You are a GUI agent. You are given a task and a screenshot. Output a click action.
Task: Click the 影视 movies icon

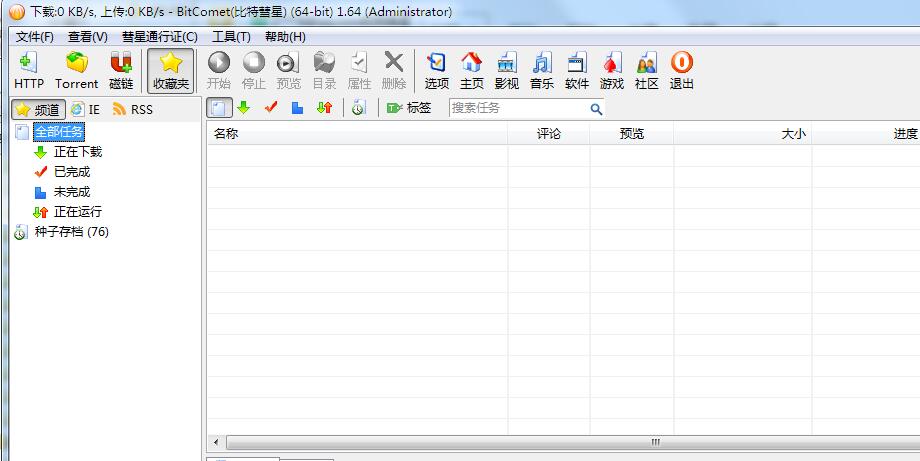click(x=507, y=71)
